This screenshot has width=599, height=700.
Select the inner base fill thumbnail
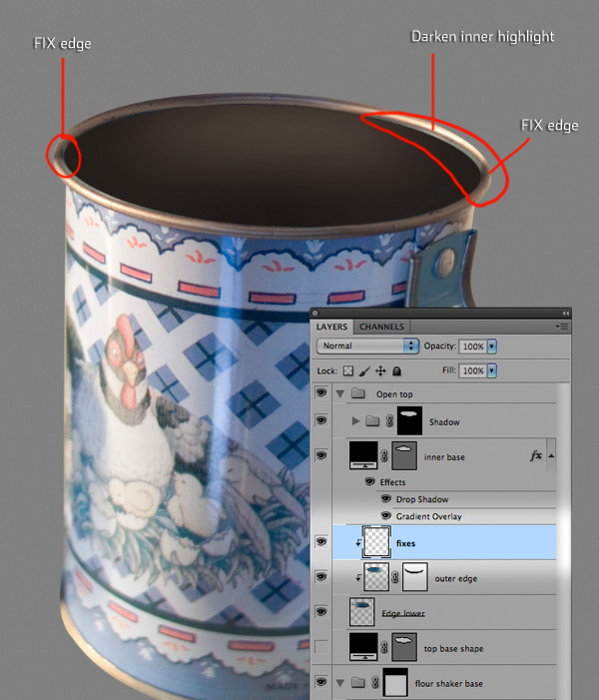(x=363, y=455)
